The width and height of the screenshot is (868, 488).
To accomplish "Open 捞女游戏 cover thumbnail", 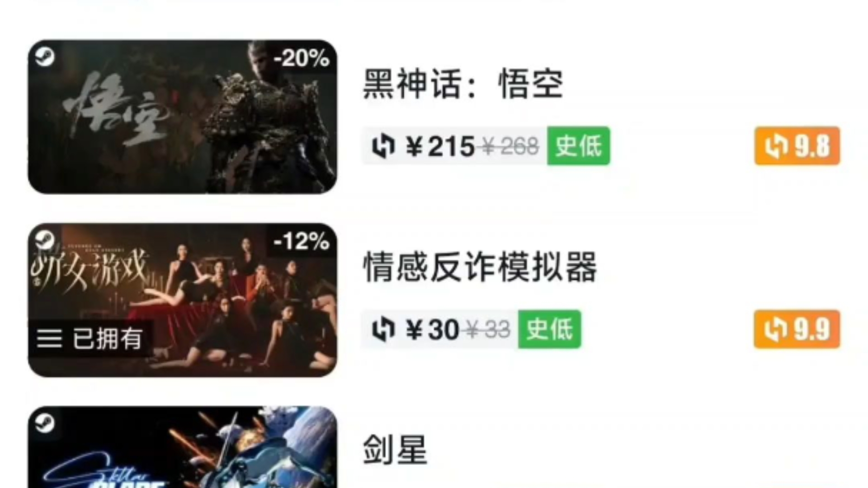I will [183, 300].
